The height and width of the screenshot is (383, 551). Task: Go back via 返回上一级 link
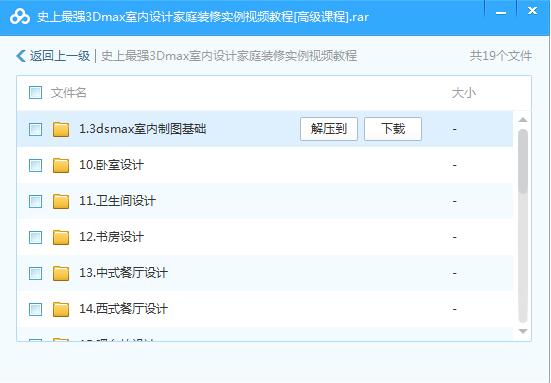[60, 56]
